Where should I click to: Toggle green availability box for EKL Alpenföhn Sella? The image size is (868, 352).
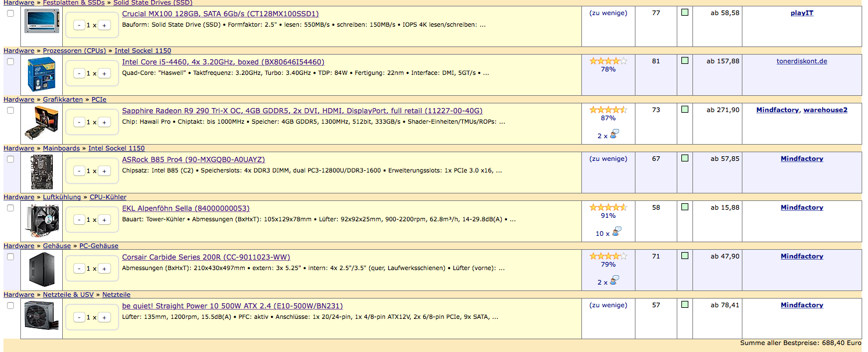click(685, 207)
